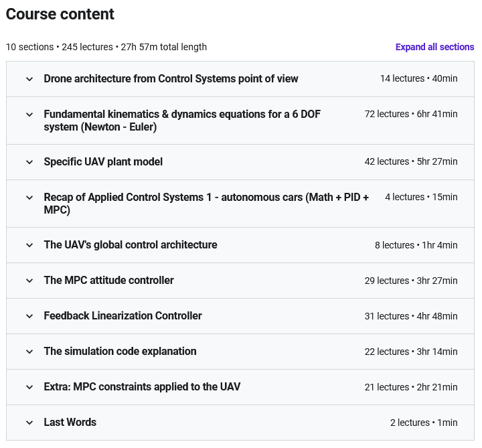
Task: Expand the Last Words section chevron
Action: pos(29,423)
